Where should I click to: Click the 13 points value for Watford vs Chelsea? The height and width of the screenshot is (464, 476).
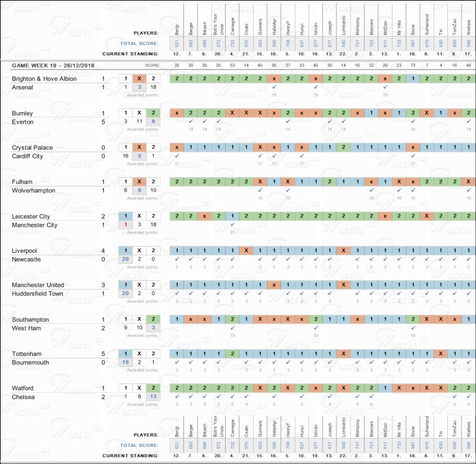(x=153, y=396)
